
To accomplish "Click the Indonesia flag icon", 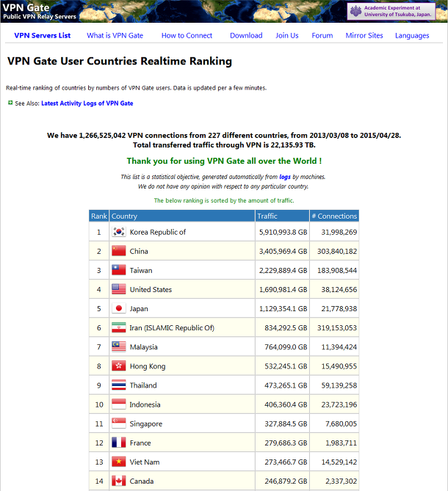I will coord(119,404).
